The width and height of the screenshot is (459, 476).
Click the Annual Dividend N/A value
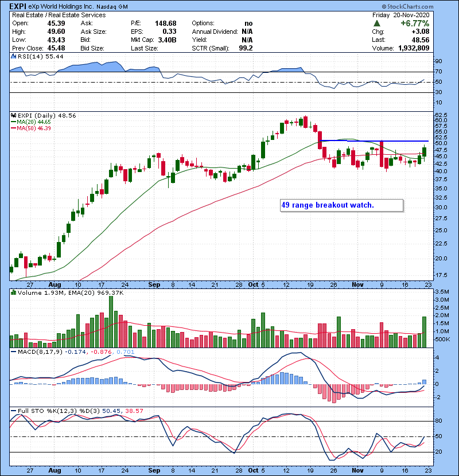[x=247, y=32]
